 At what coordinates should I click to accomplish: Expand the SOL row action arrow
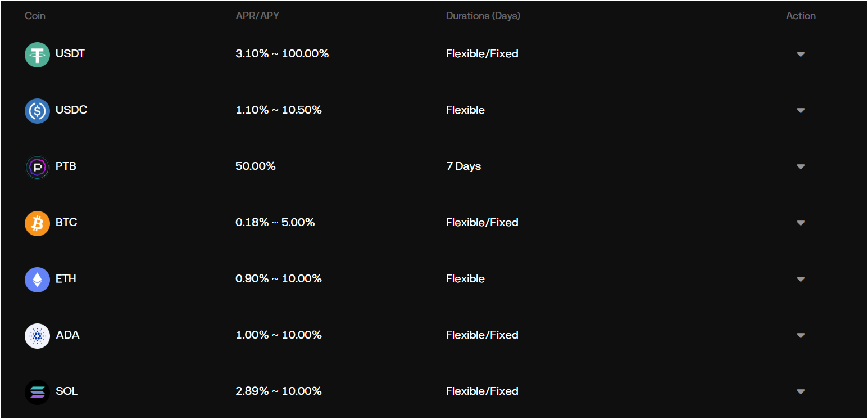(x=801, y=392)
